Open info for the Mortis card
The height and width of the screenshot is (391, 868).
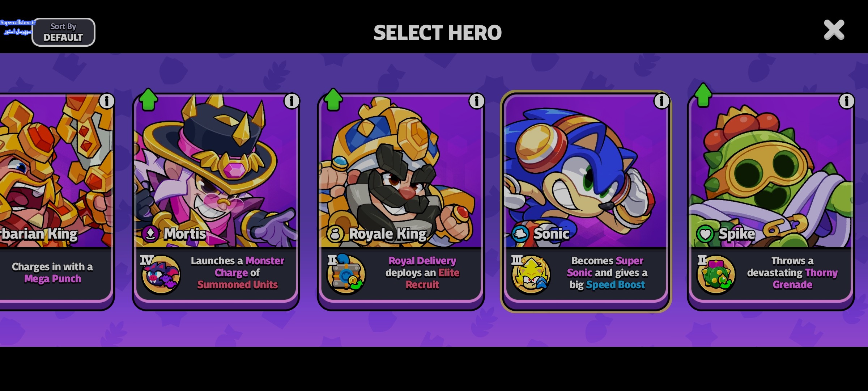coord(292,101)
